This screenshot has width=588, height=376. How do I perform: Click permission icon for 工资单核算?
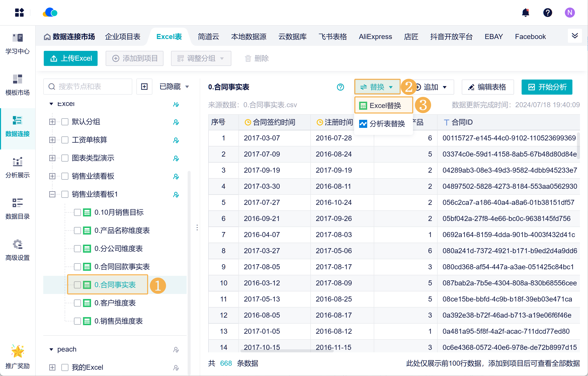176,140
